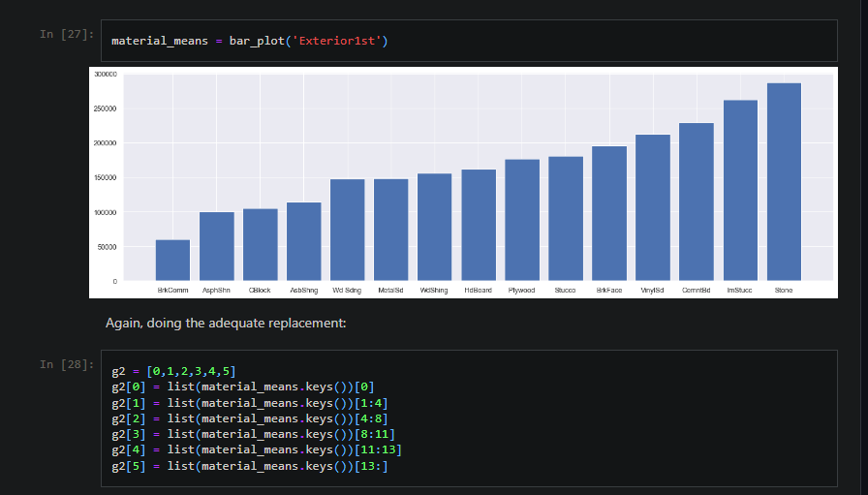Click the Stucco bar in chart

coord(566,219)
